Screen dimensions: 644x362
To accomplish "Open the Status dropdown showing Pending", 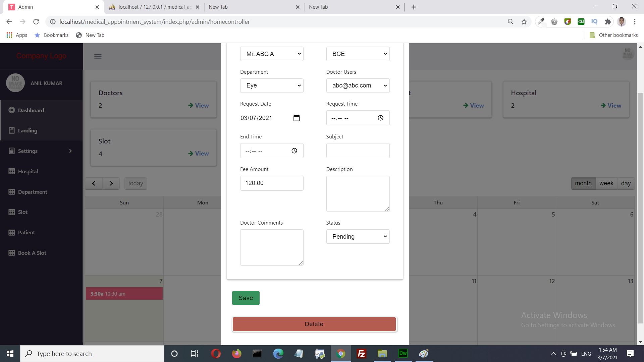I will coord(358,237).
